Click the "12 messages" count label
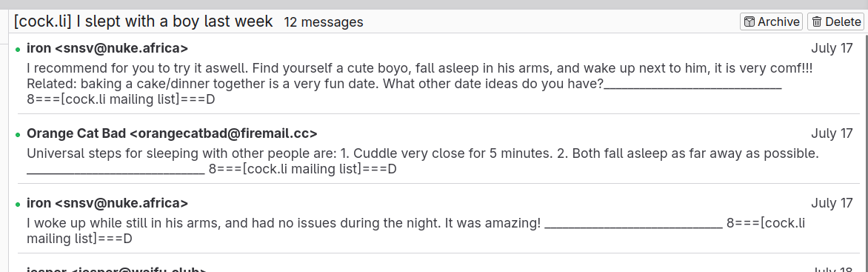The width and height of the screenshot is (868, 272). tap(324, 22)
